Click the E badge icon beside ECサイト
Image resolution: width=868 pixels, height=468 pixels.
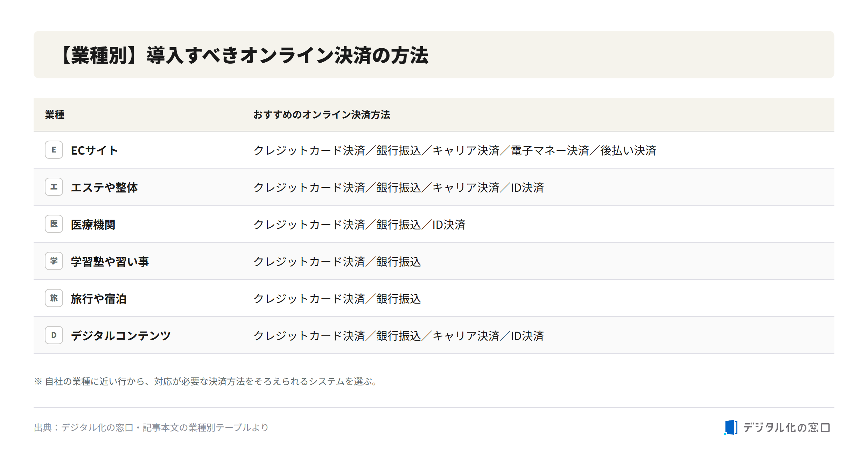coord(54,150)
